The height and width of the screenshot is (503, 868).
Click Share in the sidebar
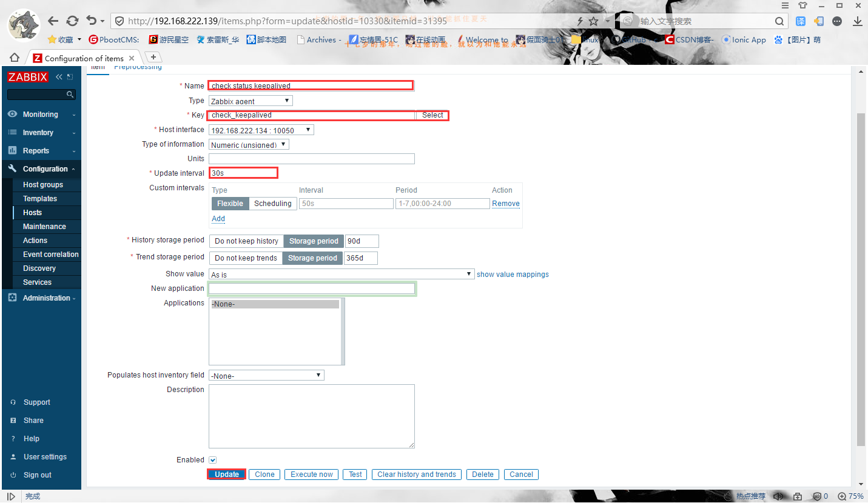(x=33, y=421)
